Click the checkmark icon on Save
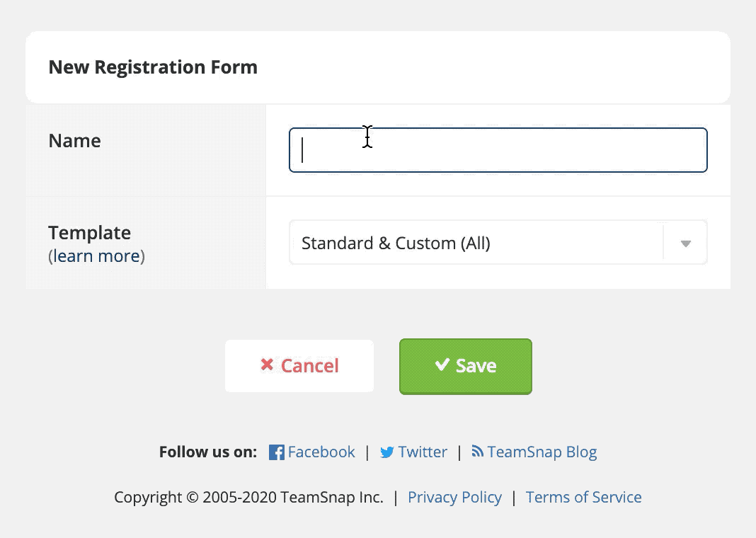 pos(442,365)
